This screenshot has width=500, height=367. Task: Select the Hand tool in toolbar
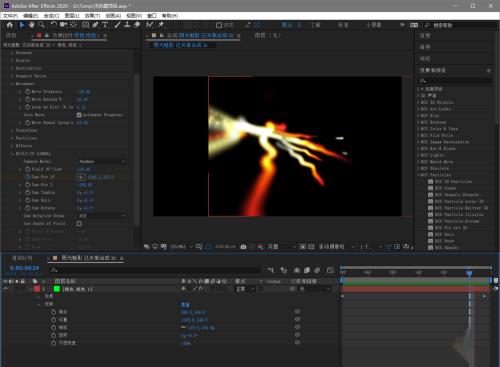click(x=31, y=25)
